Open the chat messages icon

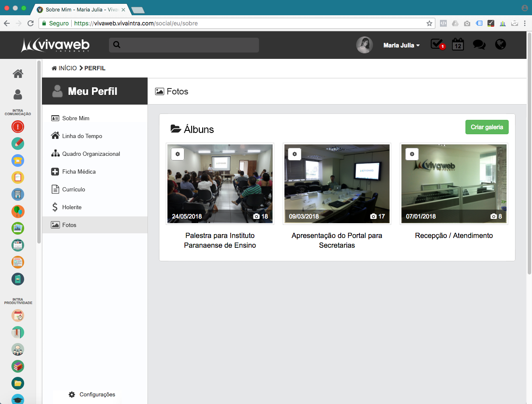pos(479,44)
